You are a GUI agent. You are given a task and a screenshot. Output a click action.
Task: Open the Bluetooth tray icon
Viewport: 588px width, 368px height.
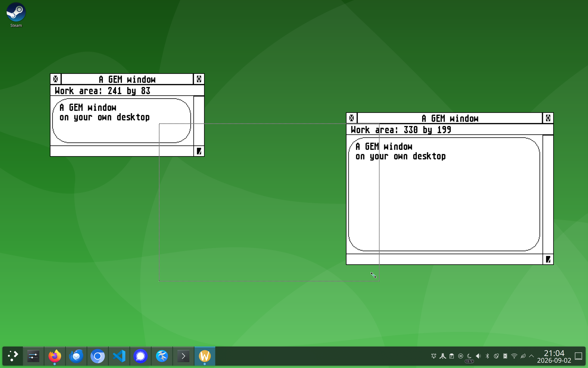pyautogui.click(x=487, y=356)
